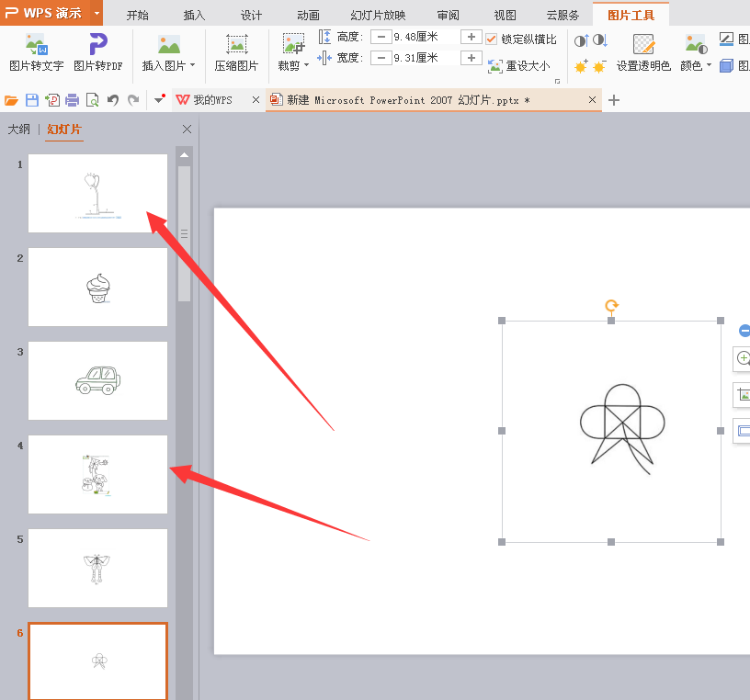750x700 pixels.
Task: Click the print icon in quick toolbar
Action: pos(72,100)
